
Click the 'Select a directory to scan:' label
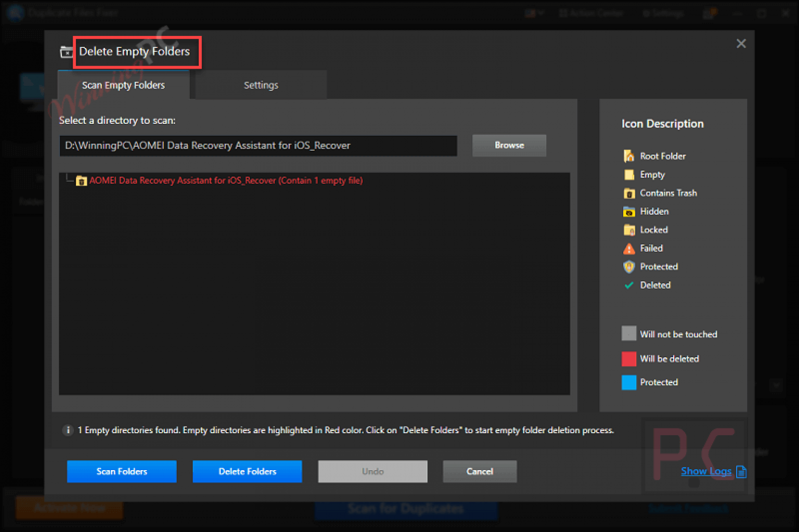[x=117, y=121]
